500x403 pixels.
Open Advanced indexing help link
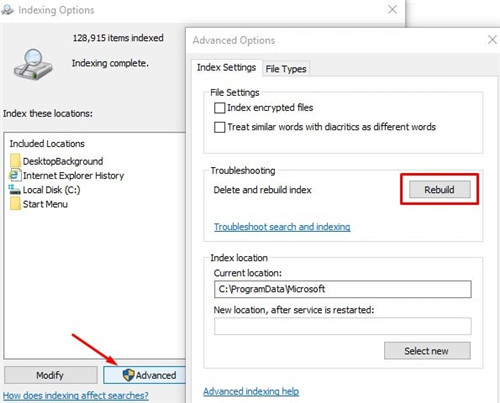pyautogui.click(x=251, y=391)
